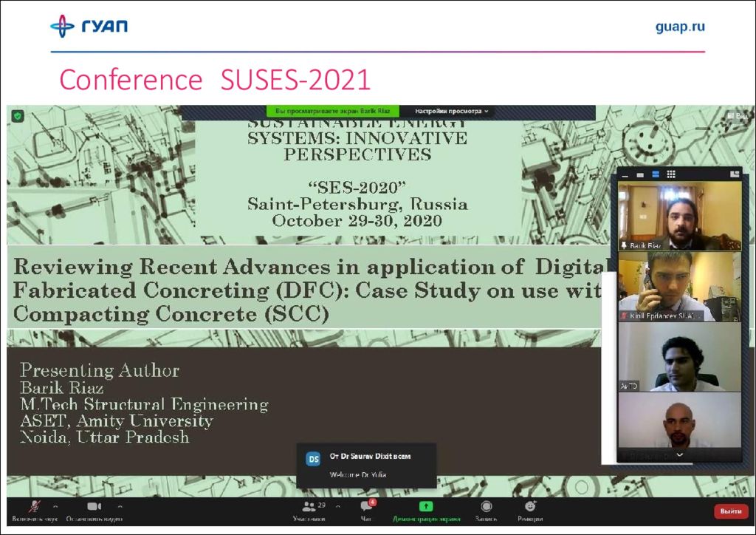The height and width of the screenshot is (535, 756).
Task: Start Демонстрация экрана screen sharing
Action: [426, 511]
